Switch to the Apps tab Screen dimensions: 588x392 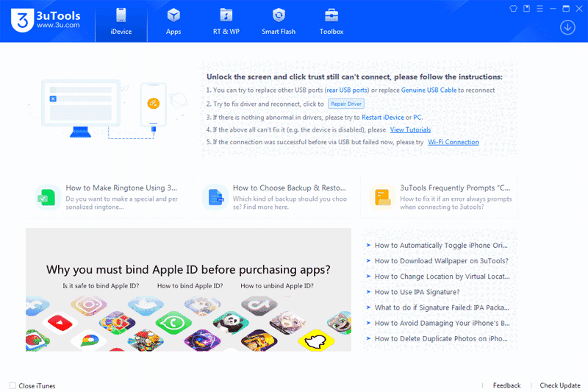[173, 21]
